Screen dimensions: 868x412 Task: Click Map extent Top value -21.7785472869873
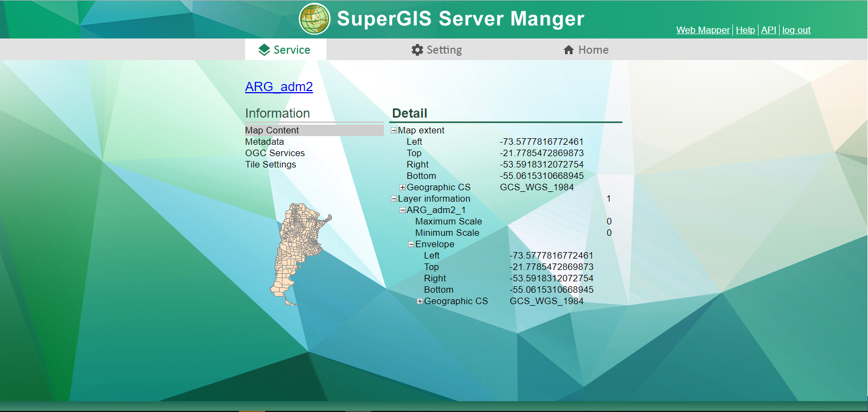coord(542,153)
